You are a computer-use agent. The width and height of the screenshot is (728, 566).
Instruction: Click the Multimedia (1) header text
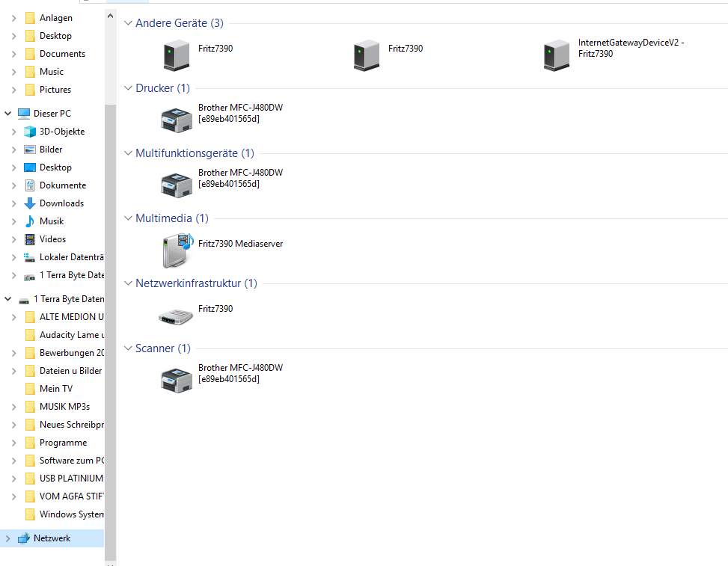click(172, 218)
